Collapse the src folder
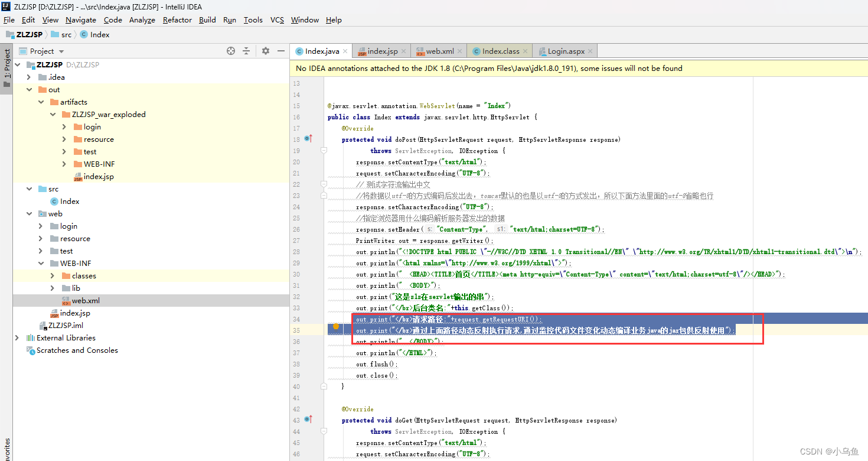868x461 pixels. pyautogui.click(x=29, y=189)
